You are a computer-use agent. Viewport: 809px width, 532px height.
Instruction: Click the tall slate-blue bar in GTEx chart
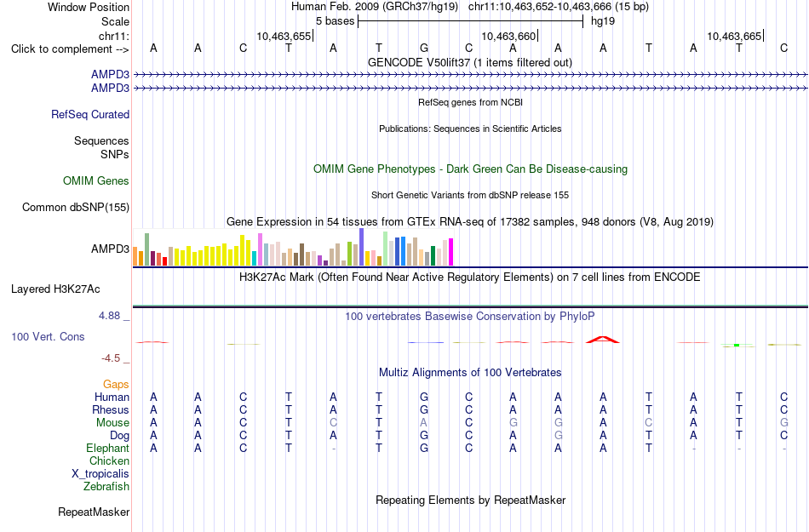[x=362, y=247]
